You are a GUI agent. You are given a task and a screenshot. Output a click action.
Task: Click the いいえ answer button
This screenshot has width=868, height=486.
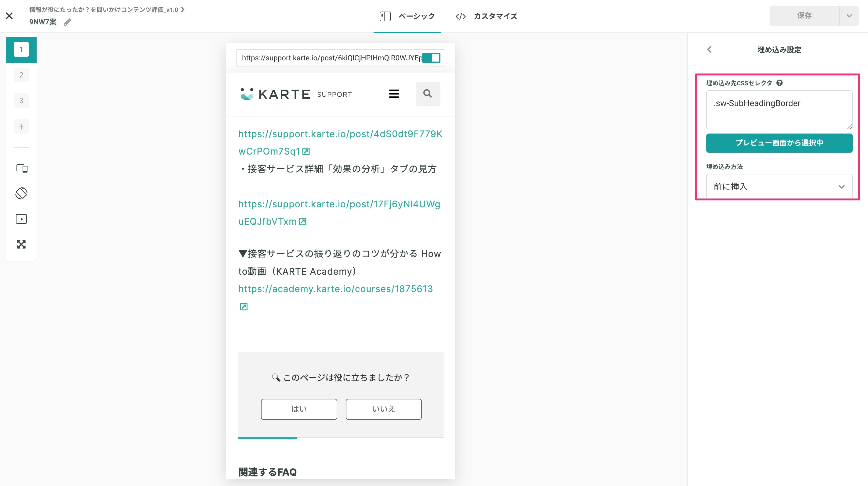pyautogui.click(x=383, y=409)
